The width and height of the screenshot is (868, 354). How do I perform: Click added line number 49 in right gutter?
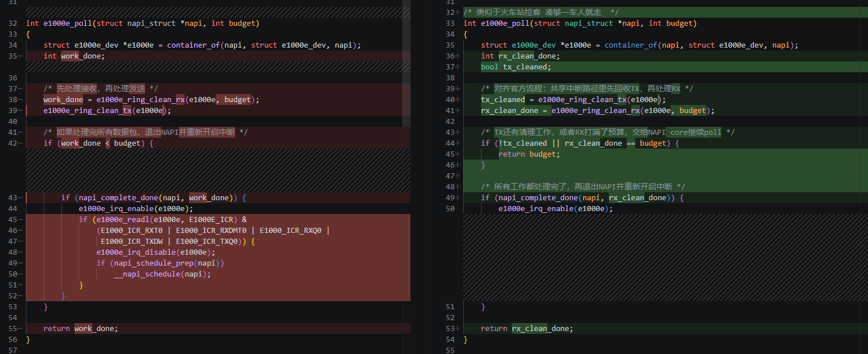click(450, 197)
